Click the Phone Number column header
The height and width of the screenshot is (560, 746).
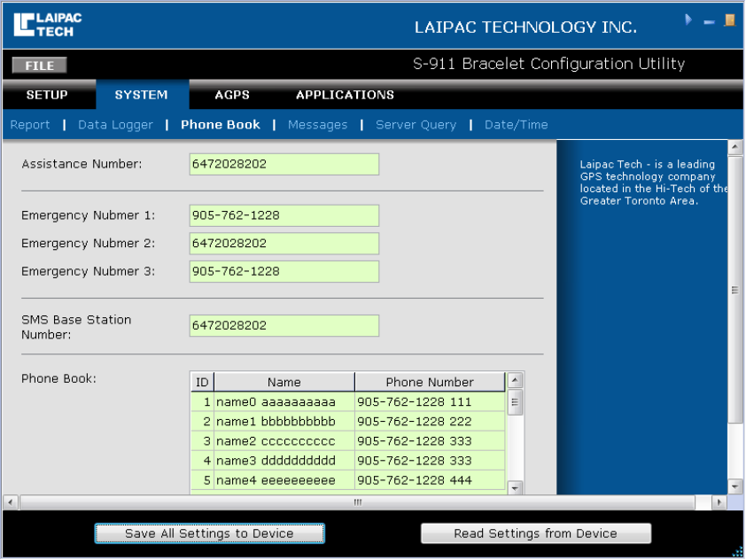click(430, 382)
